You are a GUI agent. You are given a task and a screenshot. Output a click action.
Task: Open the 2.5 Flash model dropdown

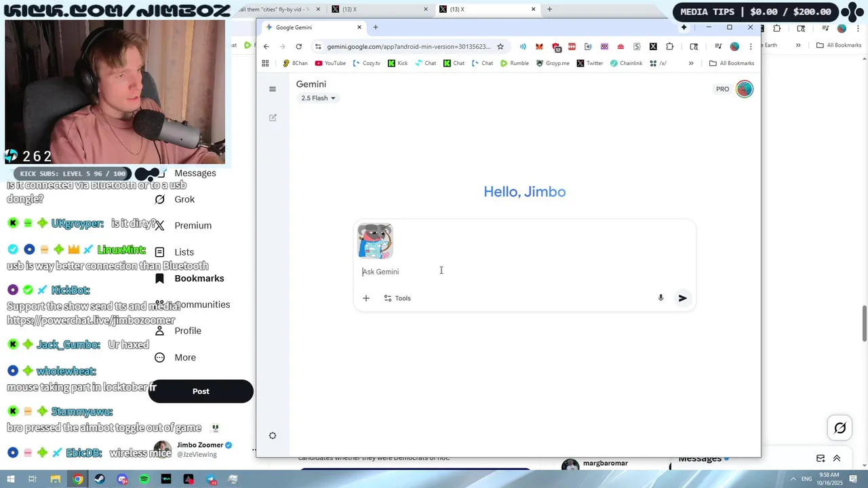click(x=318, y=98)
